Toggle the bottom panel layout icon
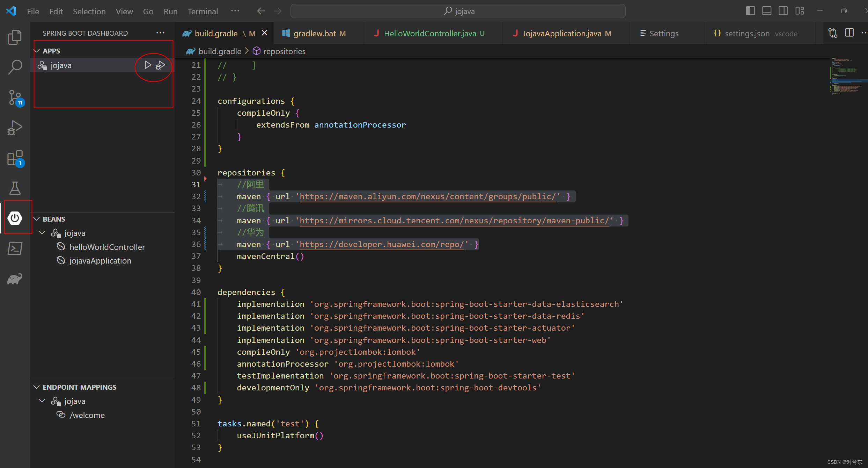The image size is (868, 468). pyautogui.click(x=766, y=11)
